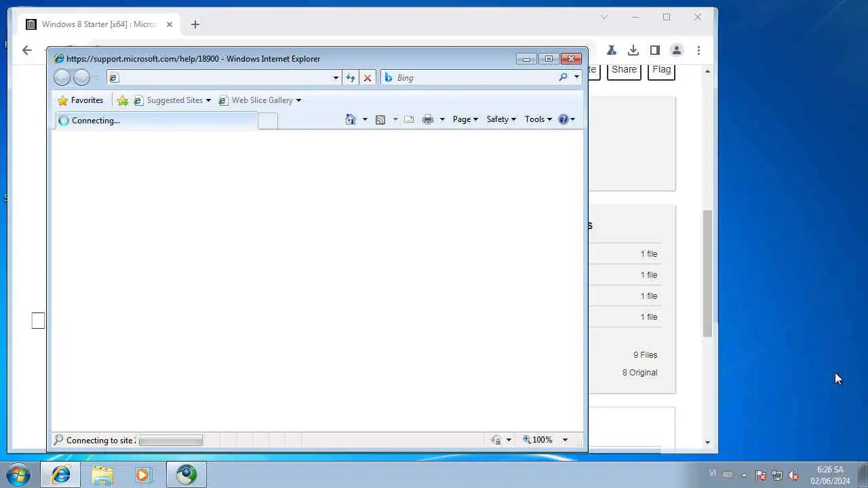Select the Windows 8 Starter tab in Chrome

point(100,24)
